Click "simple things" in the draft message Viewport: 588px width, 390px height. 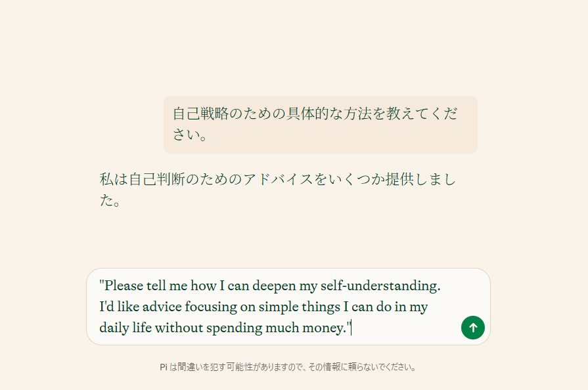coord(301,307)
